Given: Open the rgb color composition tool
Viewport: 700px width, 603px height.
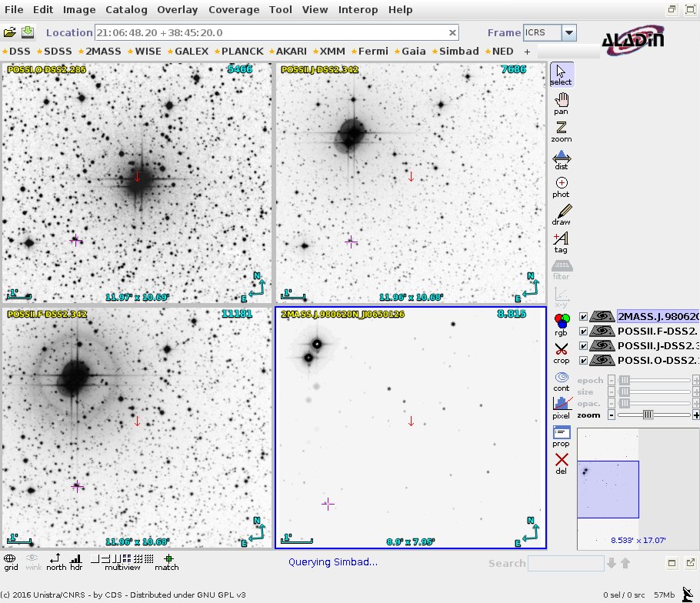Looking at the screenshot, I should click(x=561, y=323).
